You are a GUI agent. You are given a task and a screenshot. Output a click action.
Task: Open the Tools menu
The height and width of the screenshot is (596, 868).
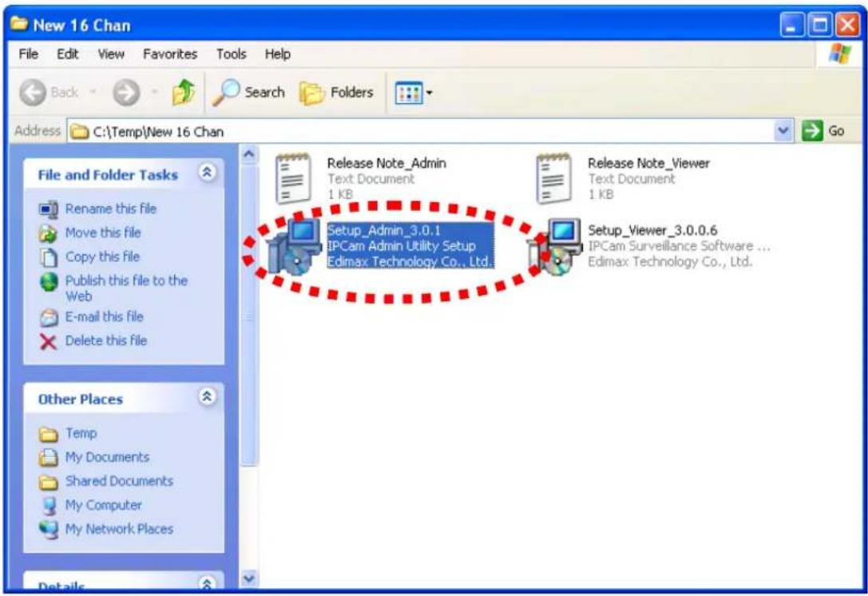pos(231,54)
